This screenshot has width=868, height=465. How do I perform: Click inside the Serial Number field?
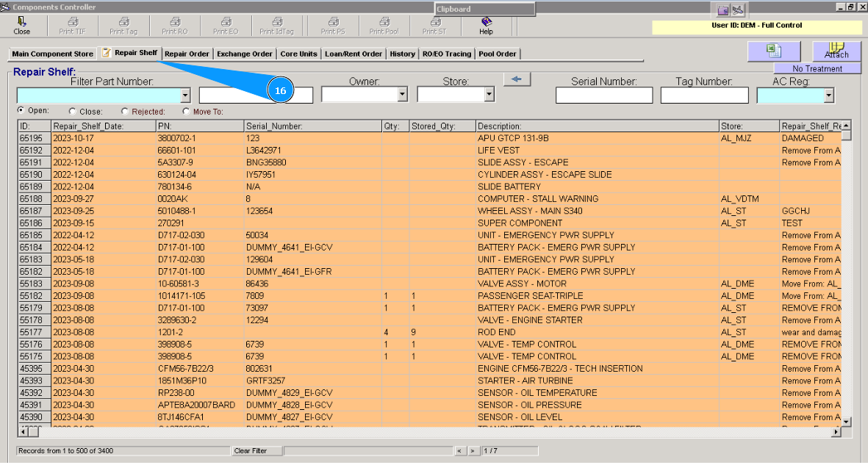point(604,95)
